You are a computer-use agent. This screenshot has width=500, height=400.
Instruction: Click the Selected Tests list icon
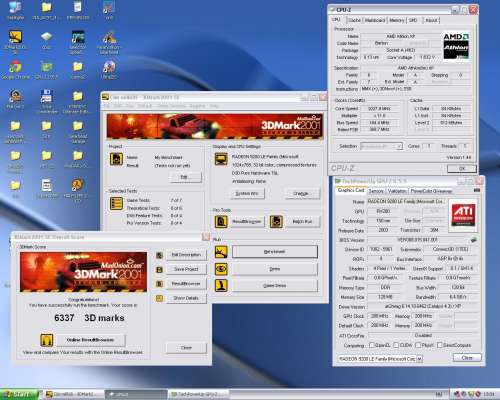click(116, 203)
